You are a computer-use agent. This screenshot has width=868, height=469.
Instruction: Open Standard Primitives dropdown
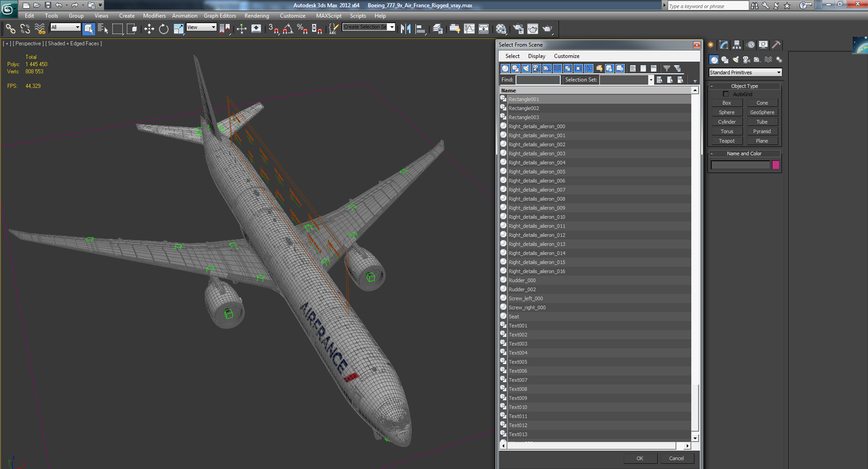[745, 73]
